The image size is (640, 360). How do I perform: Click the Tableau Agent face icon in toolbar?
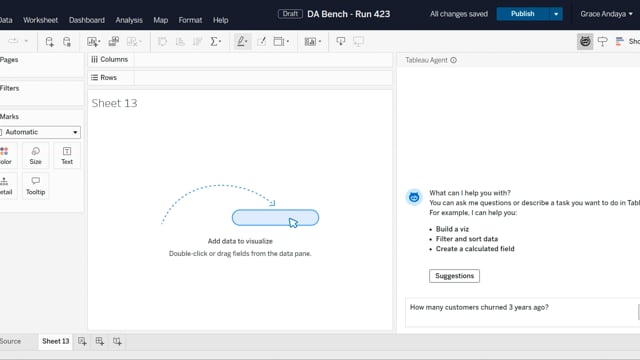(585, 42)
